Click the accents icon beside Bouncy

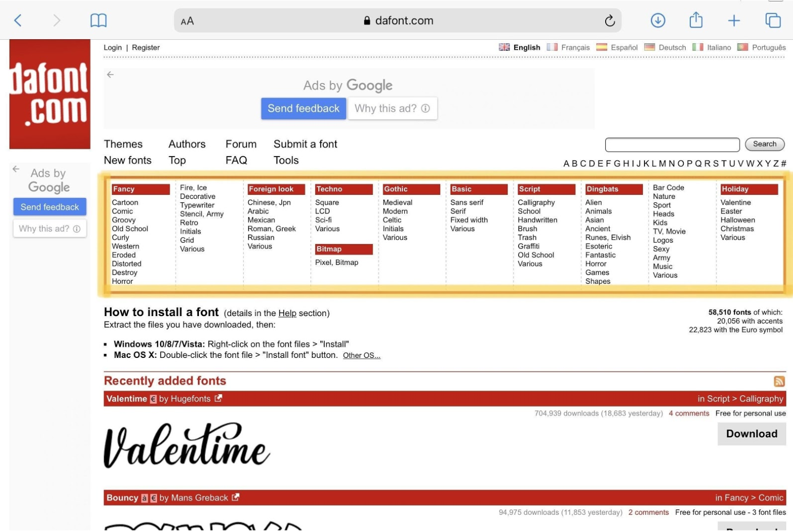click(145, 498)
